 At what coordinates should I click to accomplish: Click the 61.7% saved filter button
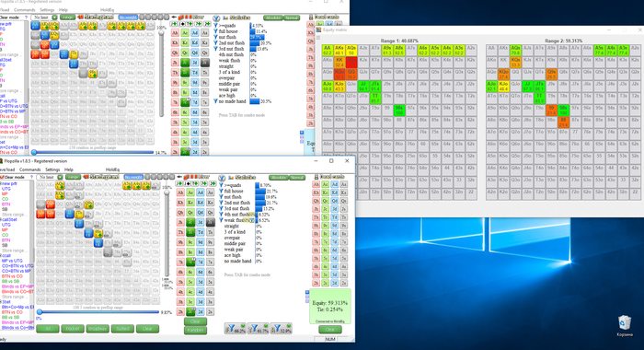(x=259, y=329)
